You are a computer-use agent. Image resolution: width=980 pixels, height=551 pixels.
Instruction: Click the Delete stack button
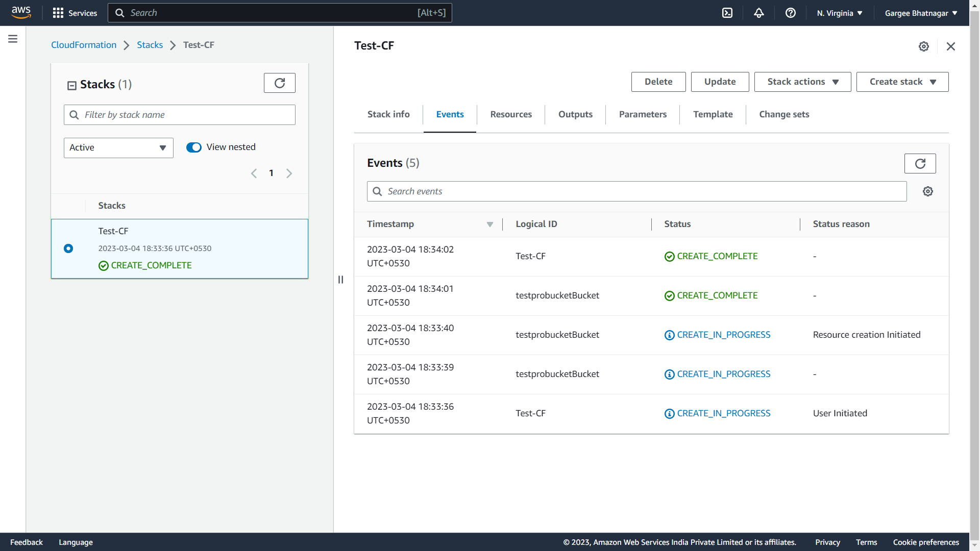point(658,82)
